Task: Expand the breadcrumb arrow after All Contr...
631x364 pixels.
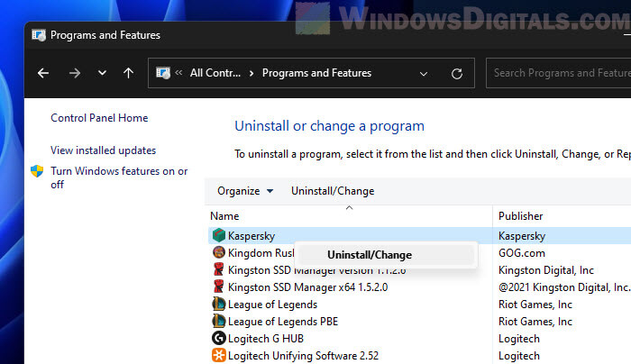Action: click(x=251, y=73)
